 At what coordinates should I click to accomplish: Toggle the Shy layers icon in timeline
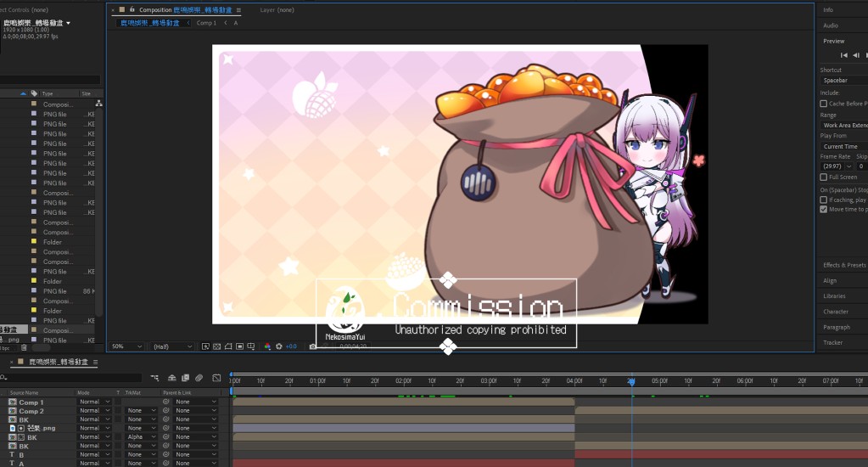[x=172, y=378]
